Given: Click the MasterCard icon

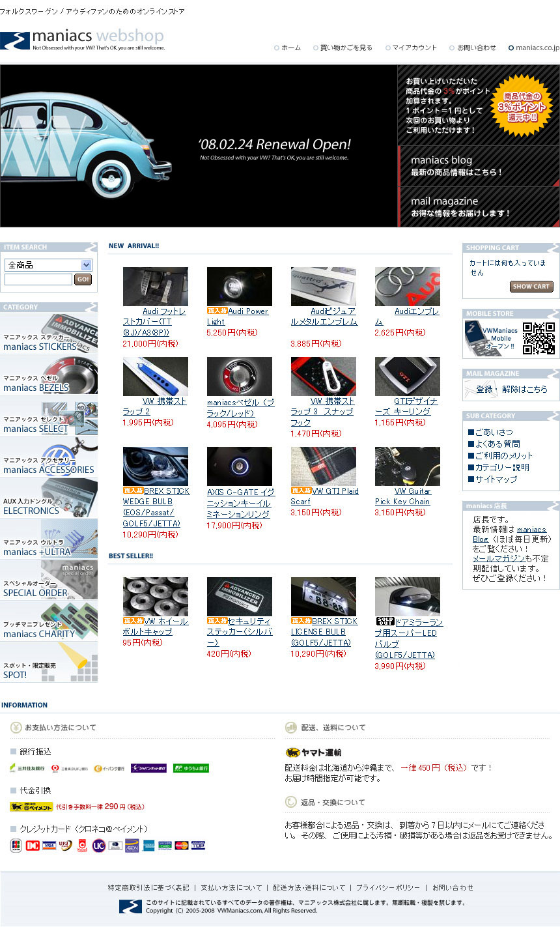Looking at the screenshot, I should pyautogui.click(x=182, y=846).
